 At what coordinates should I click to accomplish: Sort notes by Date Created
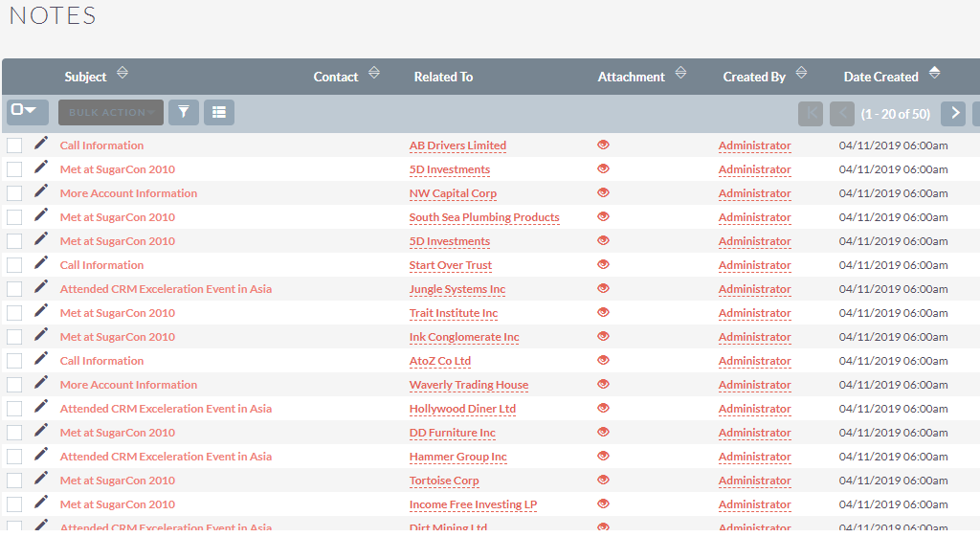tap(934, 74)
